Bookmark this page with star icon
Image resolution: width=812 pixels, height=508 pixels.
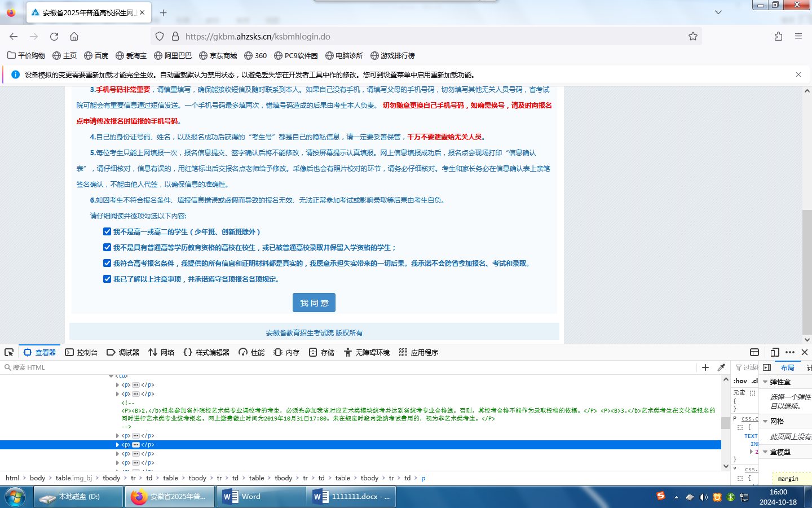pos(693,36)
